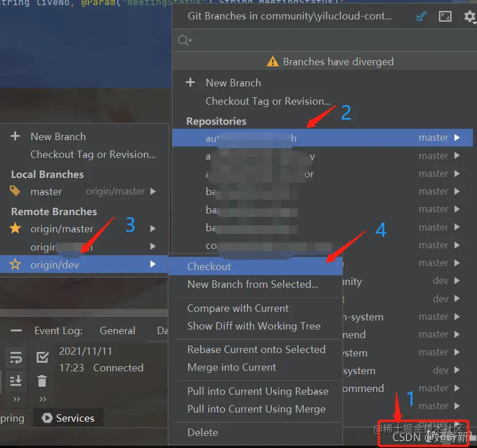Screen dimensions: 477x448
Task: Expand the origin/master submenu arrow
Action: tap(153, 228)
